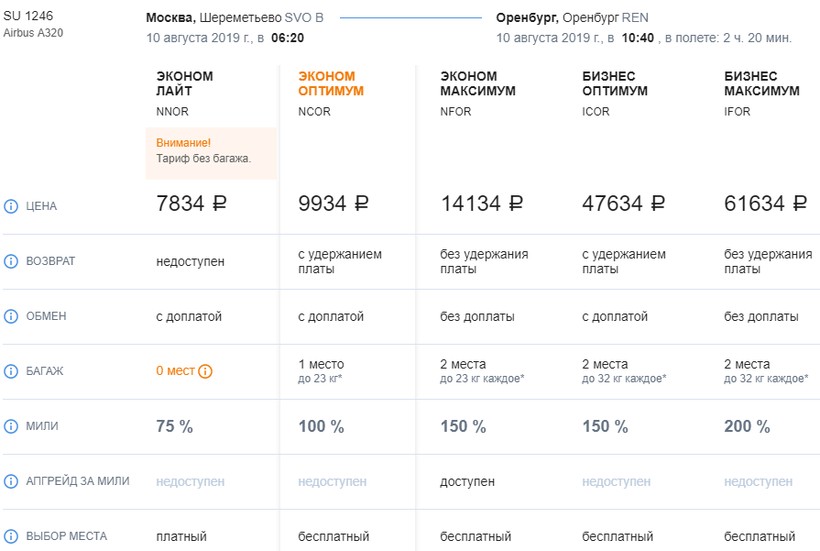Select the ЭКОНОМ ОПТИМУМ fare header

pos(327,83)
